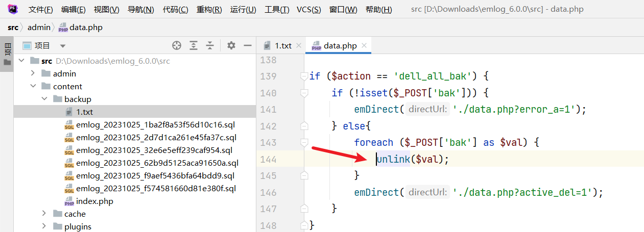The image size is (644, 232).
Task: Open the 代码(C) menu
Action: point(175,10)
